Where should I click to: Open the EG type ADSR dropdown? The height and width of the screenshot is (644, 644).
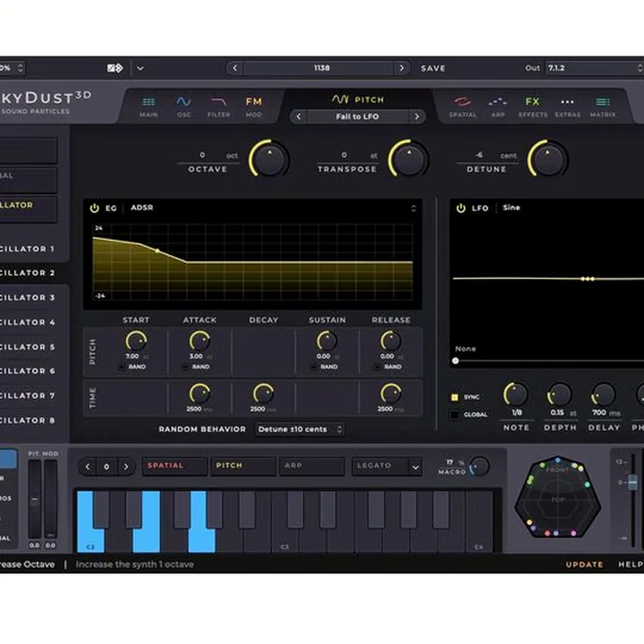pyautogui.click(x=273, y=208)
